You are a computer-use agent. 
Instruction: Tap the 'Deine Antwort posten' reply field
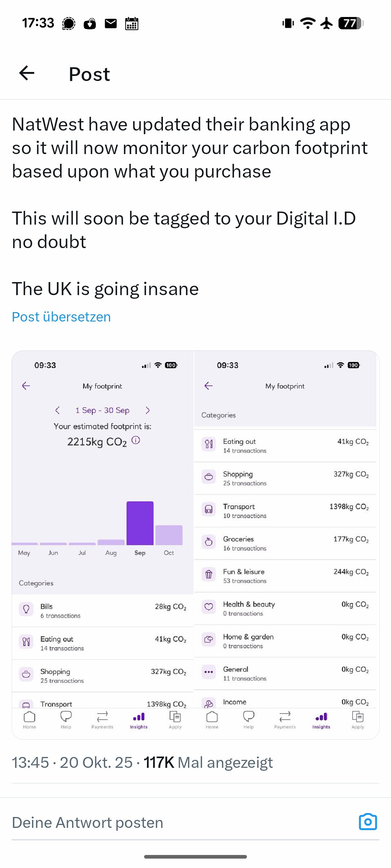[x=181, y=822]
